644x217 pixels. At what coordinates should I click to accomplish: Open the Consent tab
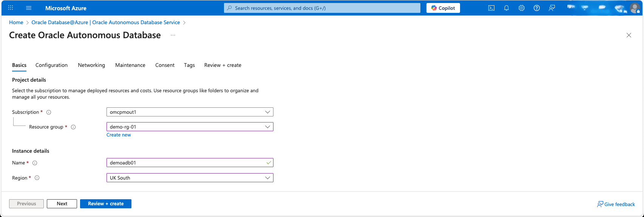(165, 65)
